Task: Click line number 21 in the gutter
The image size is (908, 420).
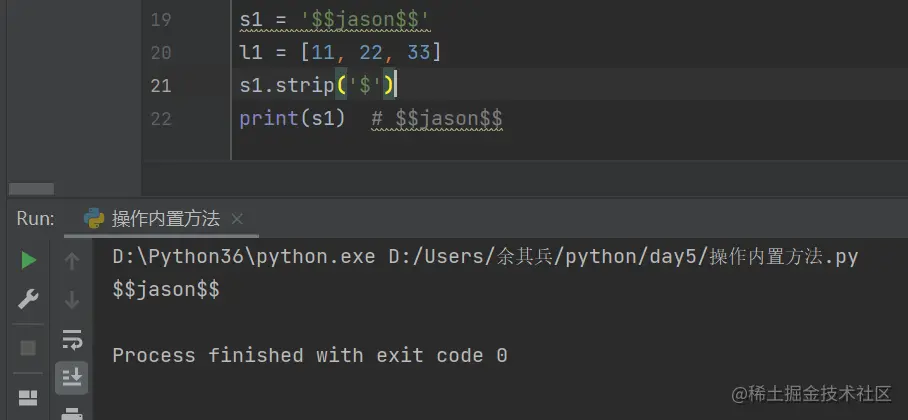Action: pos(161,86)
